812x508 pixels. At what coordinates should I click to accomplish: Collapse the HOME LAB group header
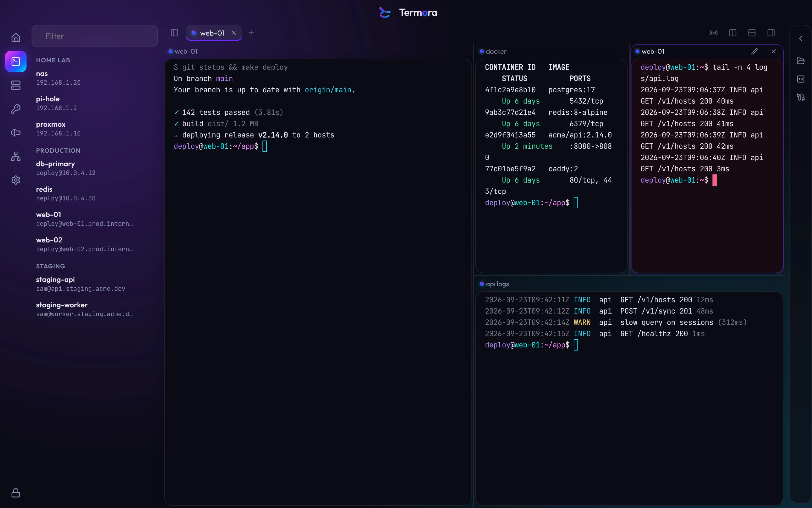[x=53, y=60]
